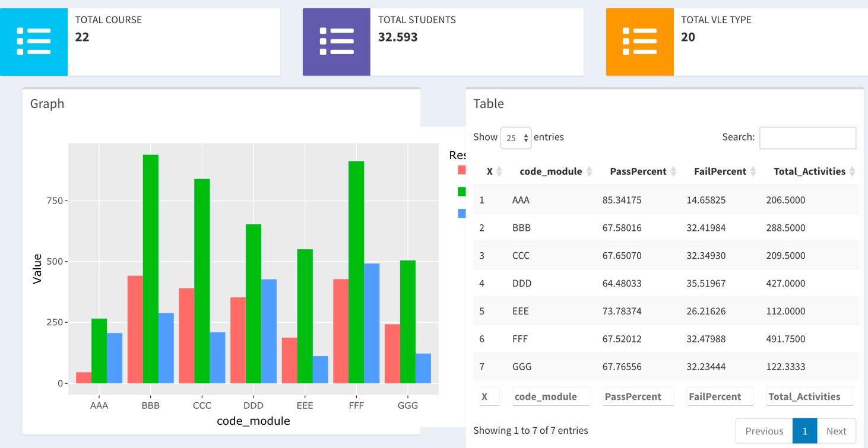Click the table Search input box
The width and height of the screenshot is (868, 448).
[x=807, y=138]
